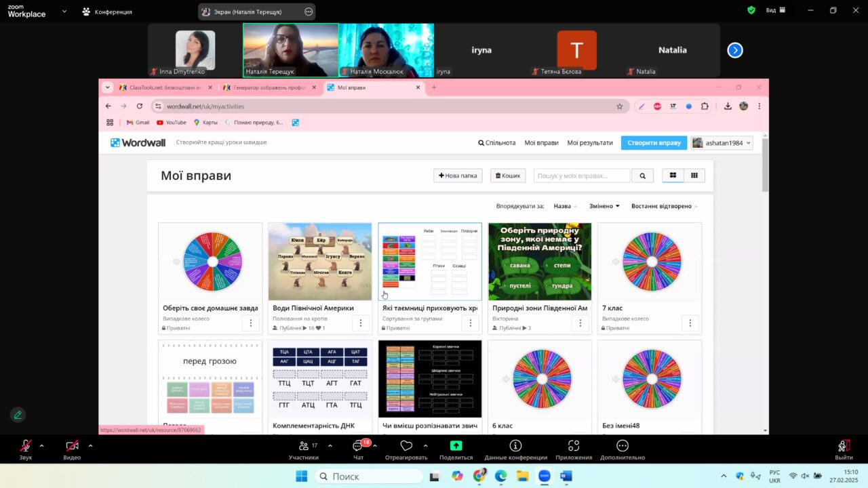Open the Кошик trash button
868x488 pixels.
pyautogui.click(x=508, y=176)
